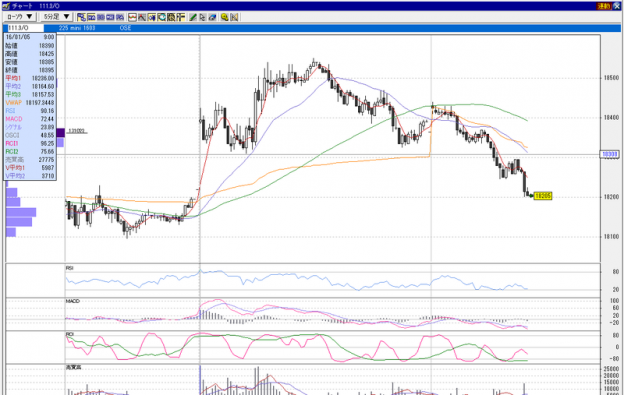Expand the 5分足 timeframe dropdown
This screenshot has width=624, height=395.
(56, 17)
